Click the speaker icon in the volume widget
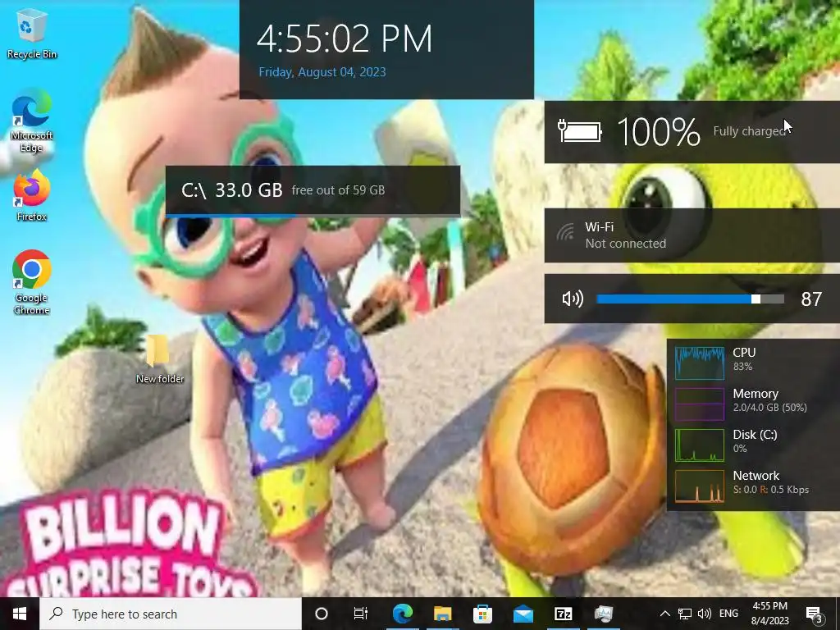 [x=572, y=299]
